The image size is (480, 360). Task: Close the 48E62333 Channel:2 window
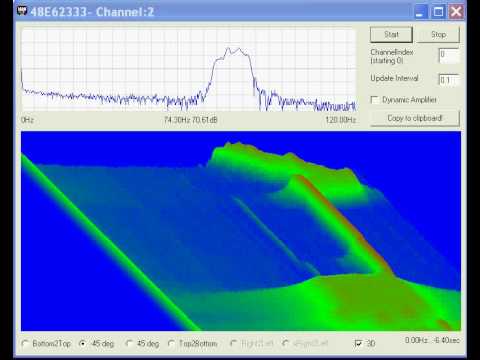(x=456, y=12)
